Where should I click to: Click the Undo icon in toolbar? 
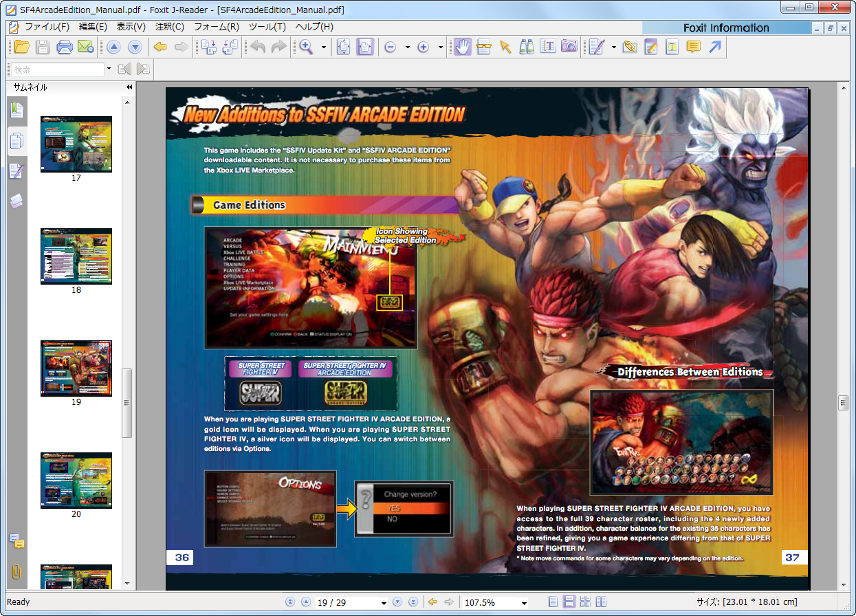pyautogui.click(x=258, y=47)
